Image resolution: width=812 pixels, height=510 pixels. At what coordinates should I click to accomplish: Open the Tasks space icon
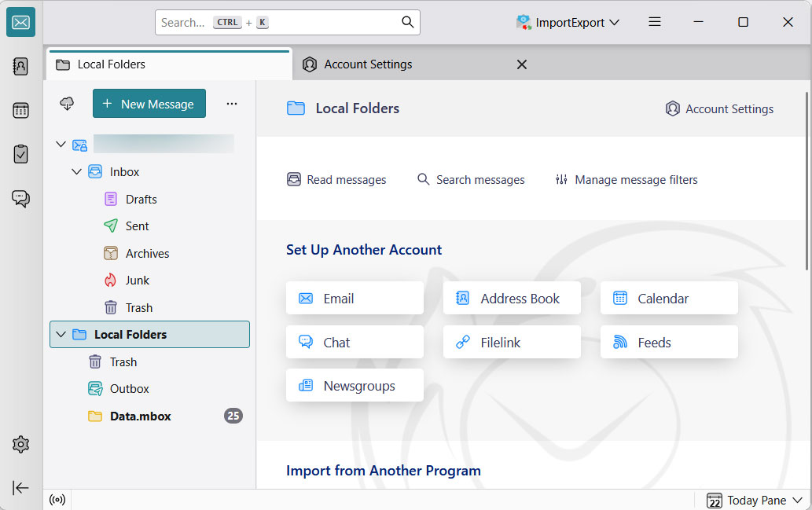pos(20,154)
